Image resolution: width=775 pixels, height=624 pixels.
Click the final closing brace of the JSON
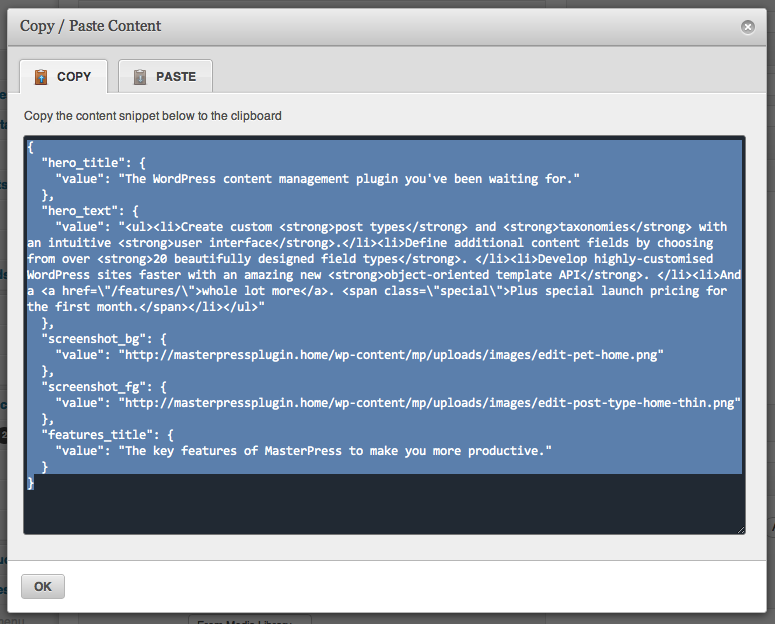point(31,483)
